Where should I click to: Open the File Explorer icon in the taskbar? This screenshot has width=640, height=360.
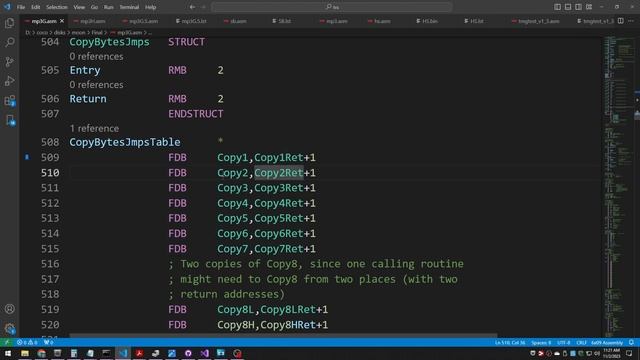pos(25,353)
